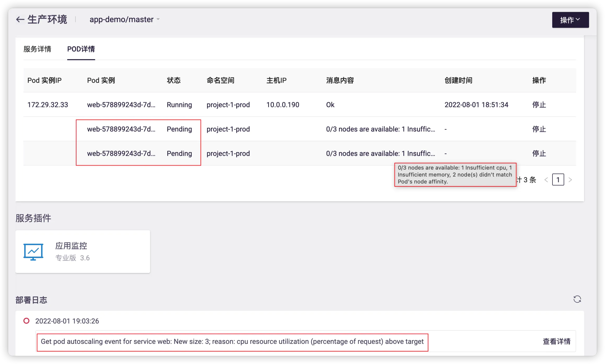Click the autoscaling event log message
The width and height of the screenshot is (605, 364).
coord(232,342)
